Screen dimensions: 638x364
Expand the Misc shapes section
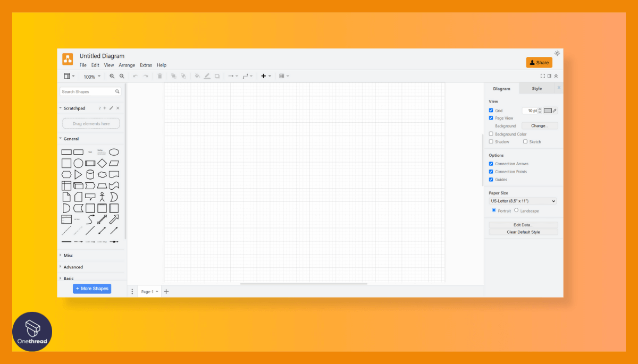point(68,255)
